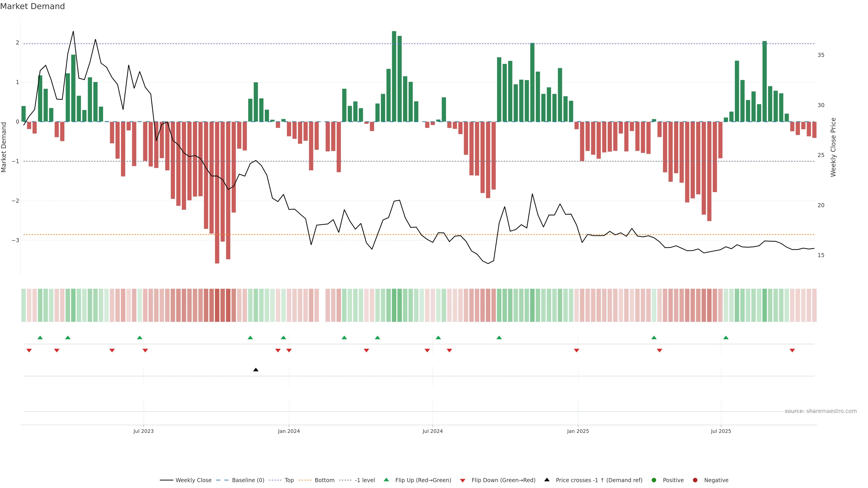Click the dark red Negative circle legend icon

(x=695, y=480)
